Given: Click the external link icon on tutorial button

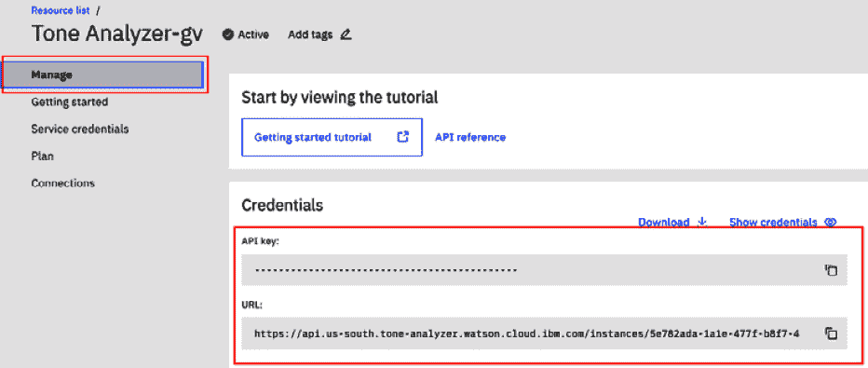Looking at the screenshot, I should 403,137.
